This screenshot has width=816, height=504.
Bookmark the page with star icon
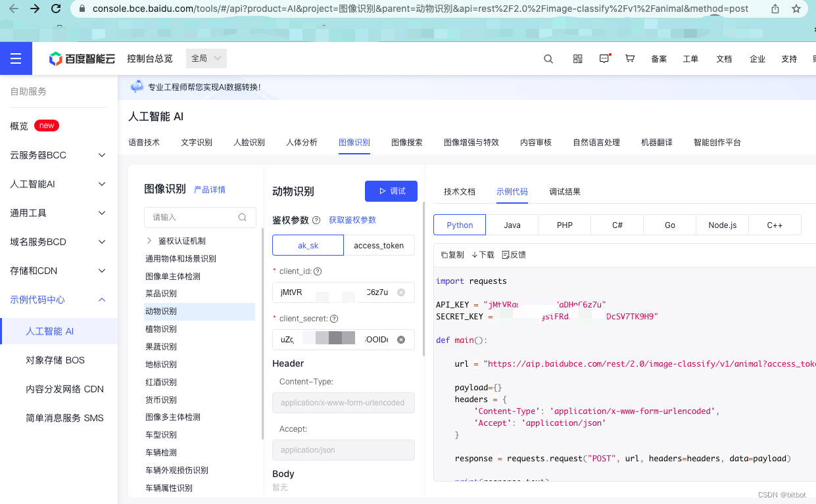tap(796, 9)
